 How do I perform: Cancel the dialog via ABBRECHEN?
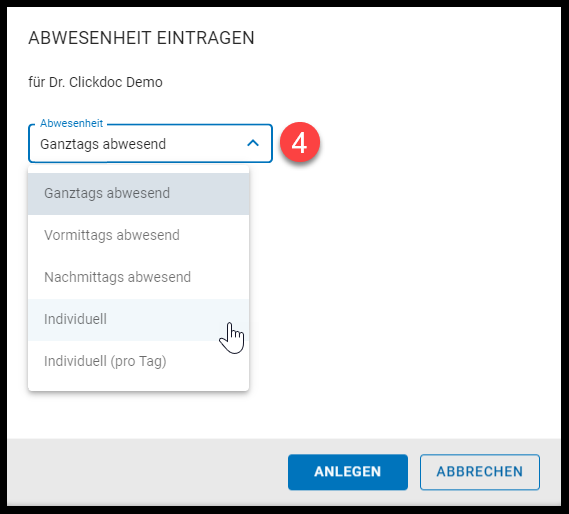point(480,472)
